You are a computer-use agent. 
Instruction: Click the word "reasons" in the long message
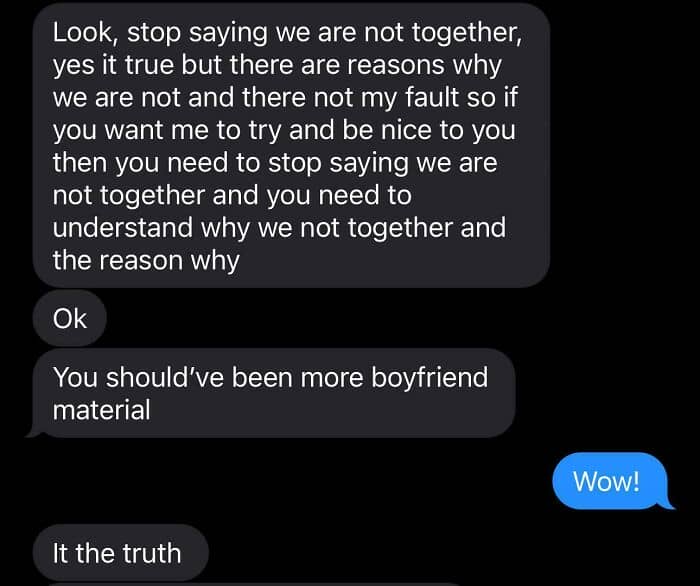(396, 66)
